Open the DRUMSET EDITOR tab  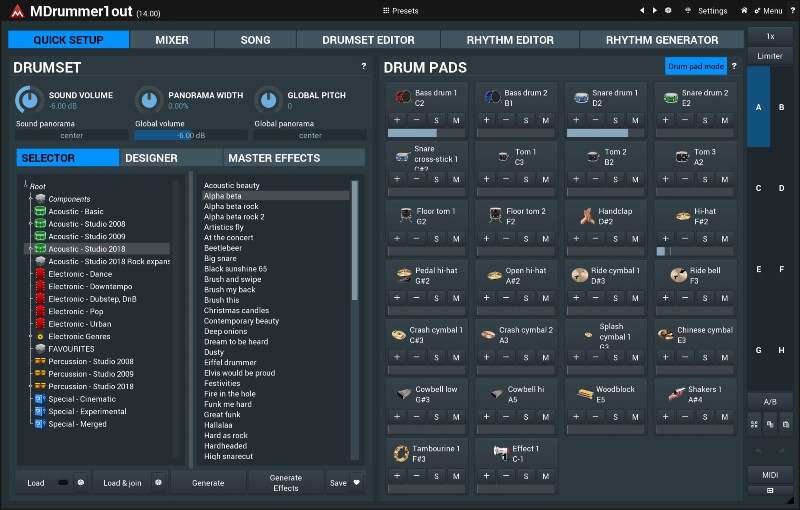(368, 40)
